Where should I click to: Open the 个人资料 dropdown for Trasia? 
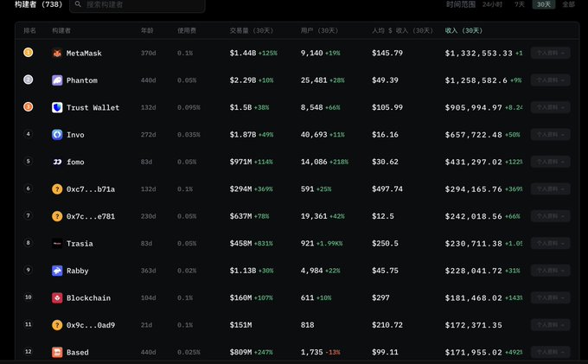[x=551, y=243]
